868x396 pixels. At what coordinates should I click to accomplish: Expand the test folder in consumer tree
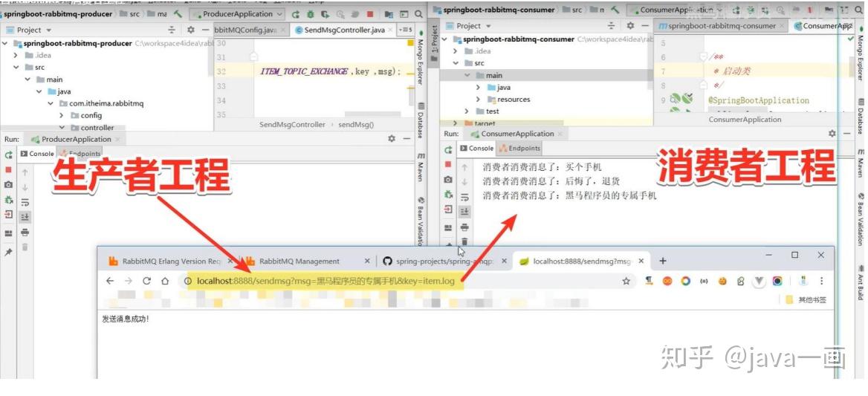[x=467, y=111]
